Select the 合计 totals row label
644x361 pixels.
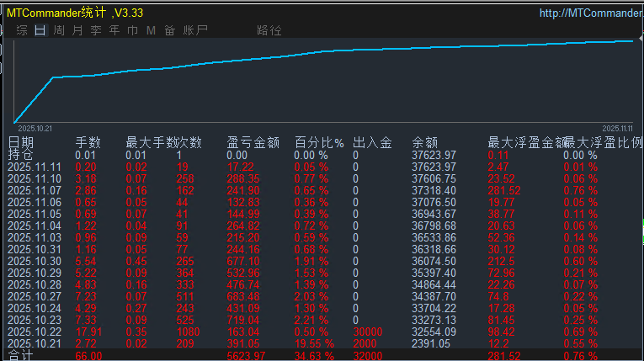tap(20, 356)
